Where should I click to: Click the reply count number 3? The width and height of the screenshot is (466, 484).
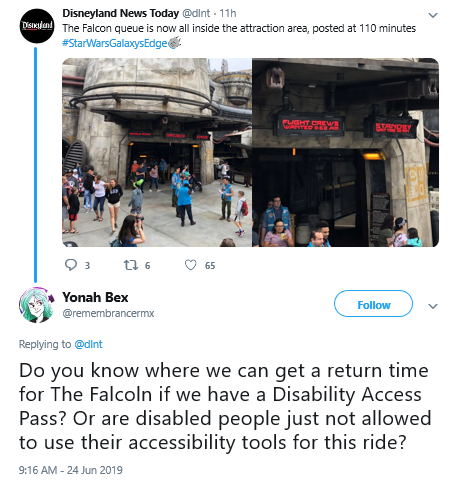pyautogui.click(x=87, y=266)
